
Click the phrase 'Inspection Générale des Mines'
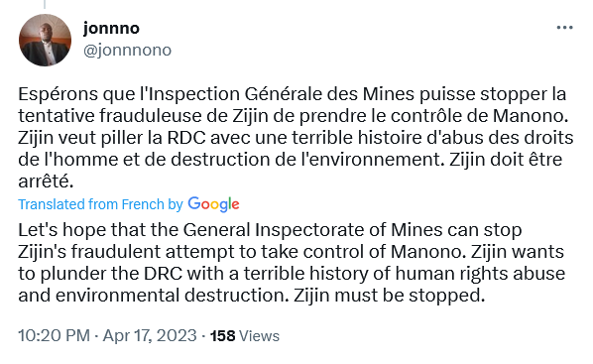[283, 94]
